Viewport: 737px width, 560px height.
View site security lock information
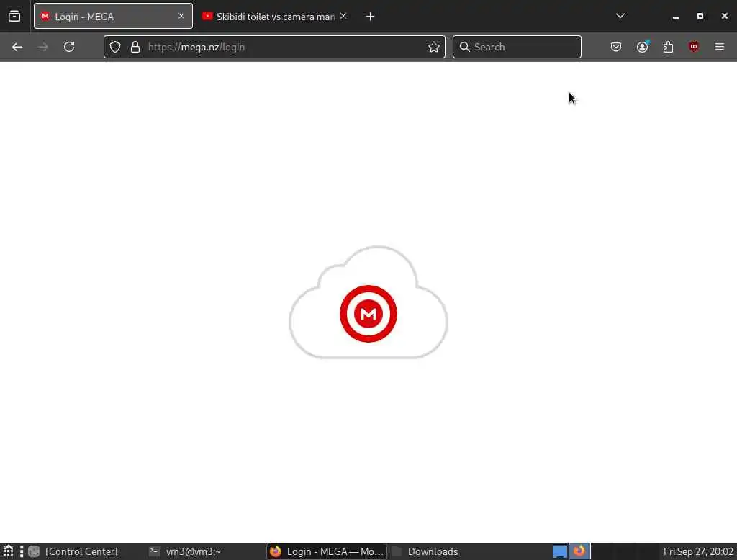[135, 47]
